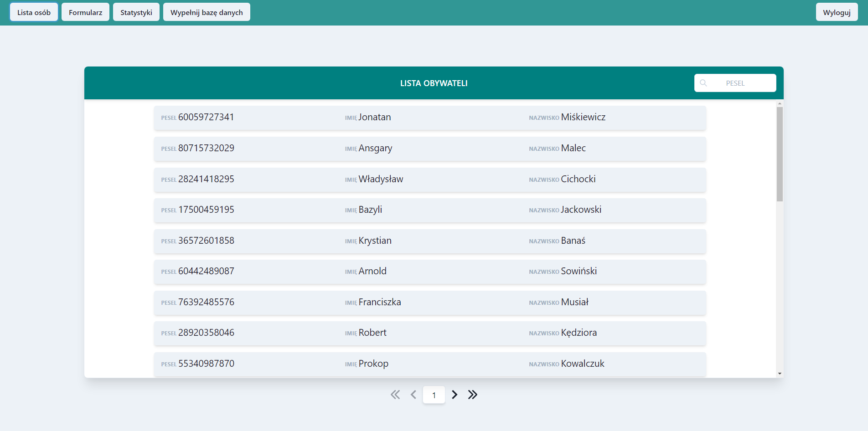Click the LISTA OBYWATELI header title
Image resolution: width=868 pixels, height=431 pixels.
(434, 83)
